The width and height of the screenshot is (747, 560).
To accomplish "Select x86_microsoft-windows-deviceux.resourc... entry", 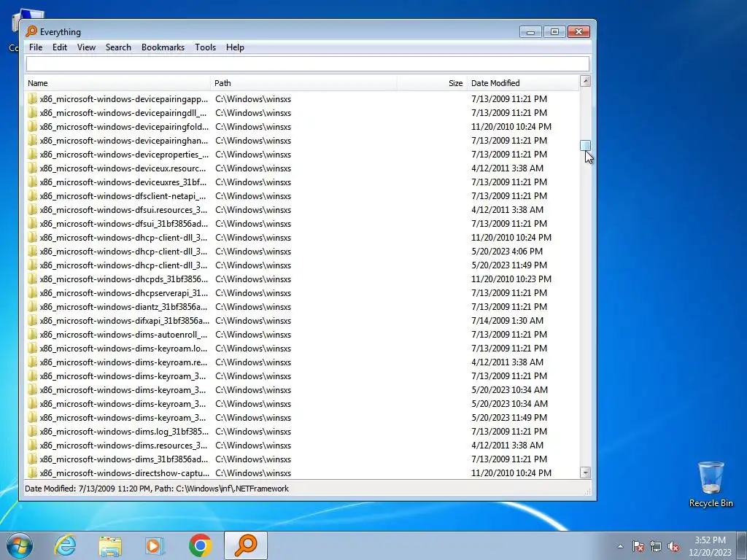I will pyautogui.click(x=123, y=168).
